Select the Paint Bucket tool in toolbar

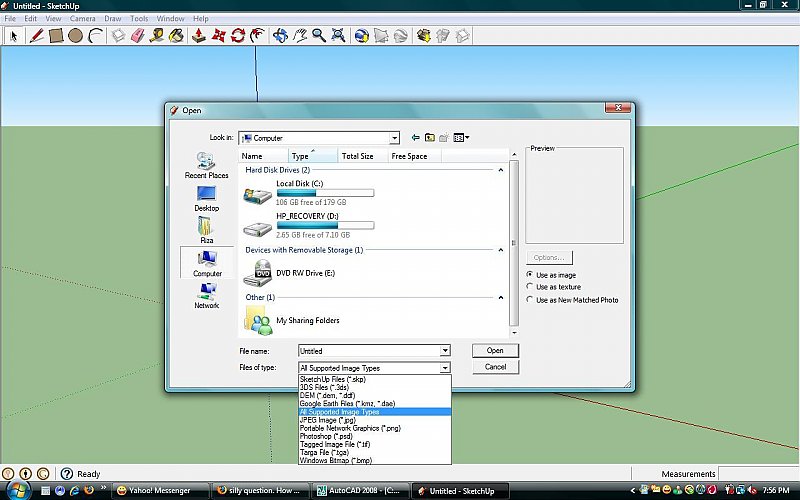pos(175,36)
